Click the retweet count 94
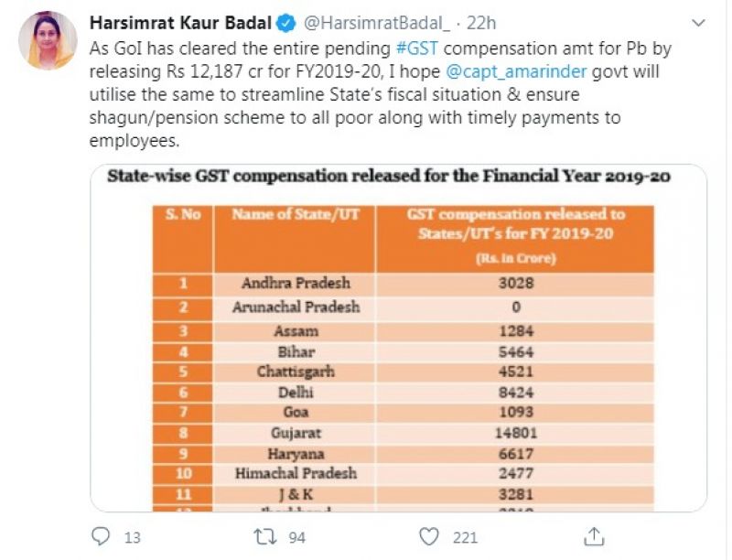This screenshot has width=732, height=560. point(296,538)
